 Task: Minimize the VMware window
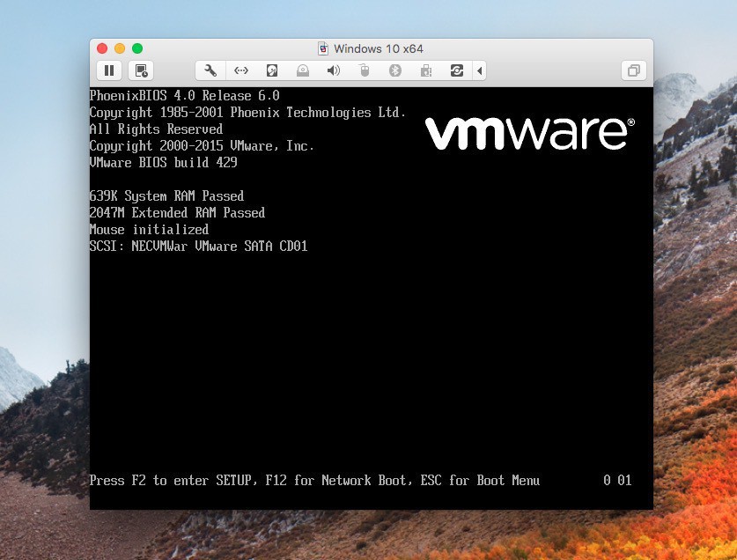tap(120, 48)
